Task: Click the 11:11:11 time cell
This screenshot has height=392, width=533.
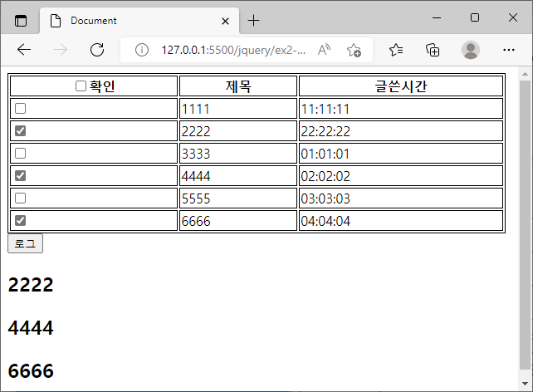Action: [401, 109]
